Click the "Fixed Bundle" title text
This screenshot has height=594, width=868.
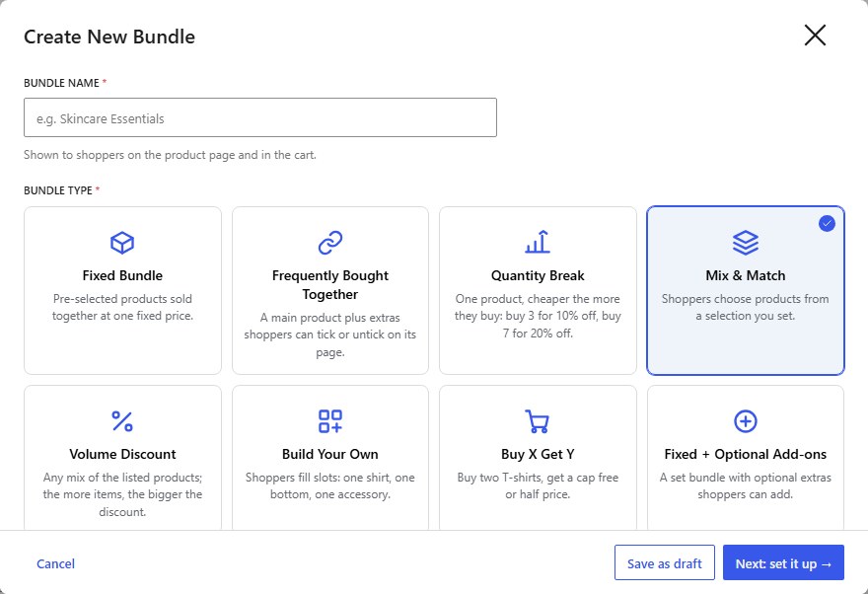point(122,275)
